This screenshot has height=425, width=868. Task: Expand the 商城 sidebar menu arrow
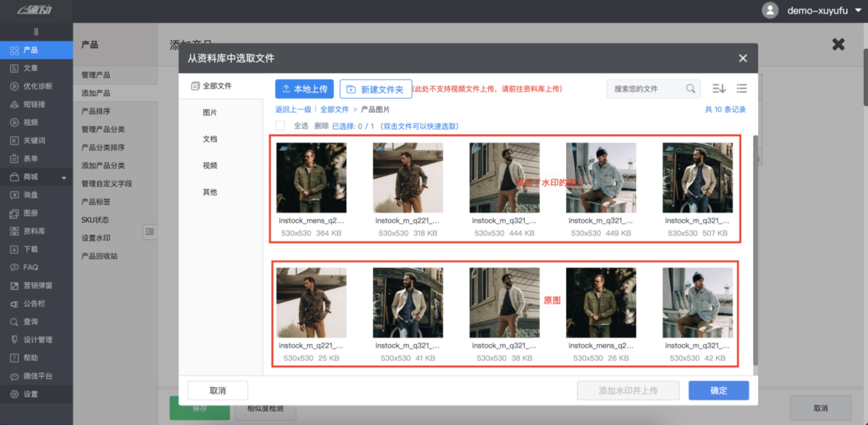pyautogui.click(x=64, y=178)
